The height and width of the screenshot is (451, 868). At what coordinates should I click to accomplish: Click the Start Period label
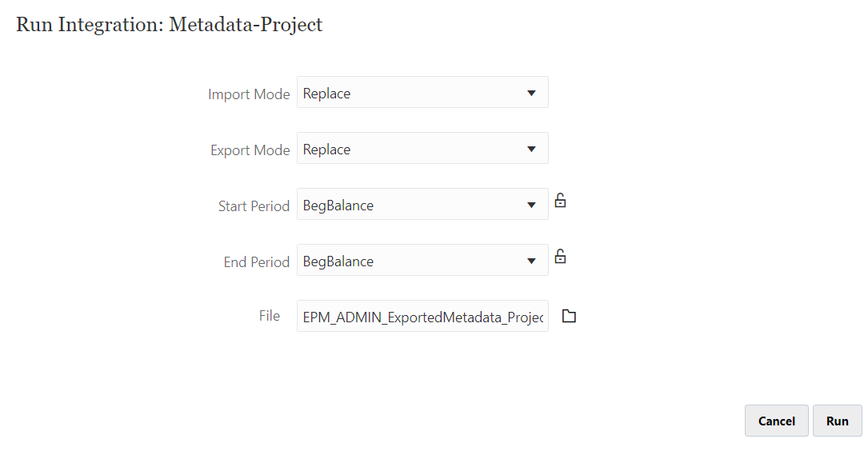coord(254,206)
